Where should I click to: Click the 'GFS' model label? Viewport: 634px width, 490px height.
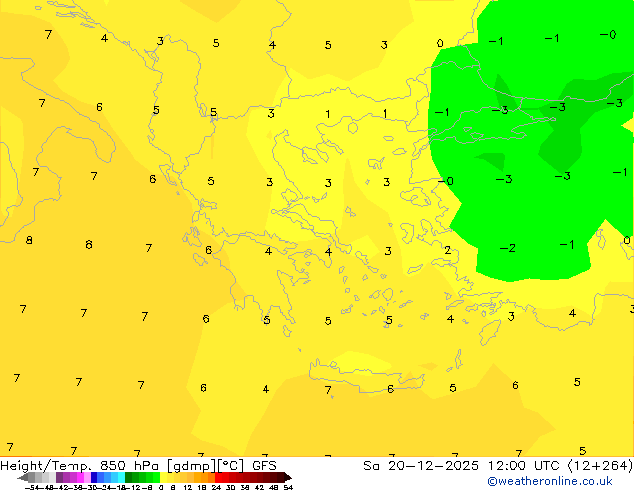264,466
